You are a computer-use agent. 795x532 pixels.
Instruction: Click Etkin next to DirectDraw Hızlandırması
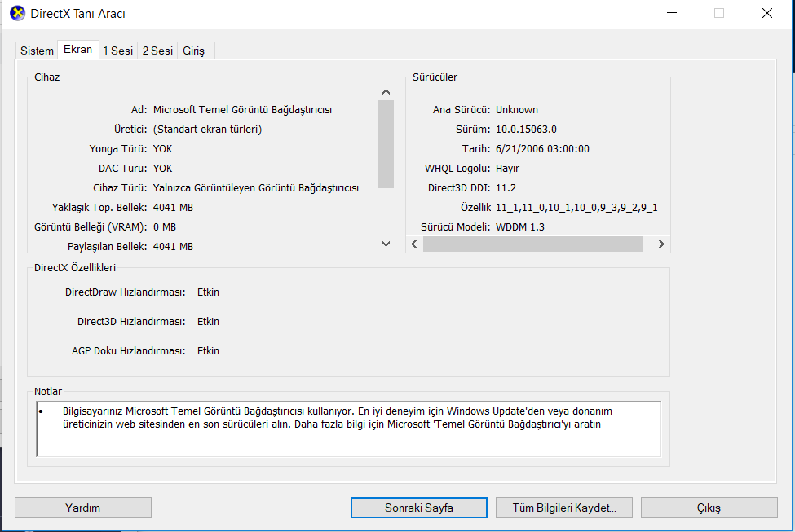click(x=209, y=292)
